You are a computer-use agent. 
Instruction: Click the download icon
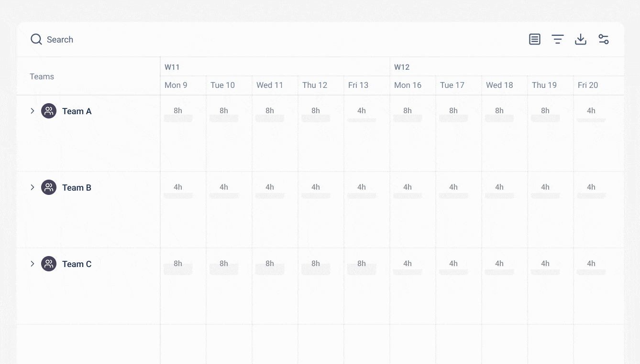(x=581, y=39)
